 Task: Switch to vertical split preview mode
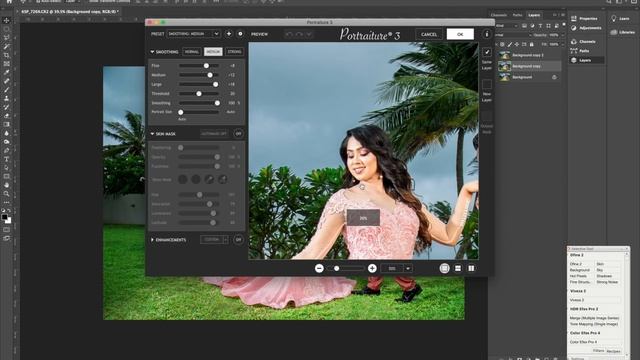[471, 268]
